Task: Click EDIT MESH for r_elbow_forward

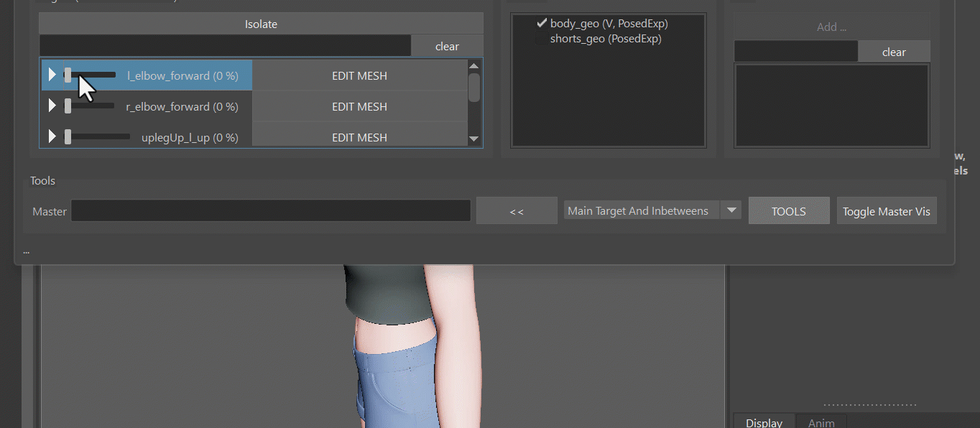Action: (359, 106)
